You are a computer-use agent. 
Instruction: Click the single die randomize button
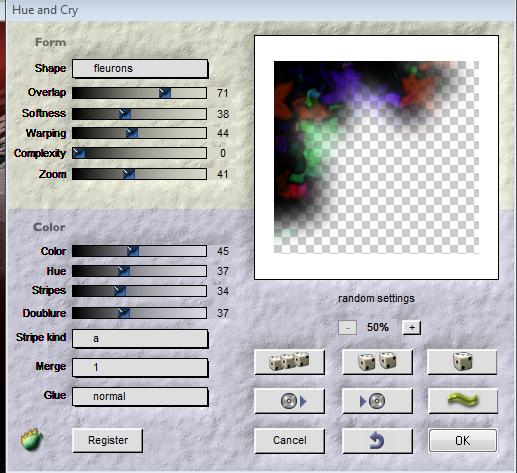[x=462, y=362]
